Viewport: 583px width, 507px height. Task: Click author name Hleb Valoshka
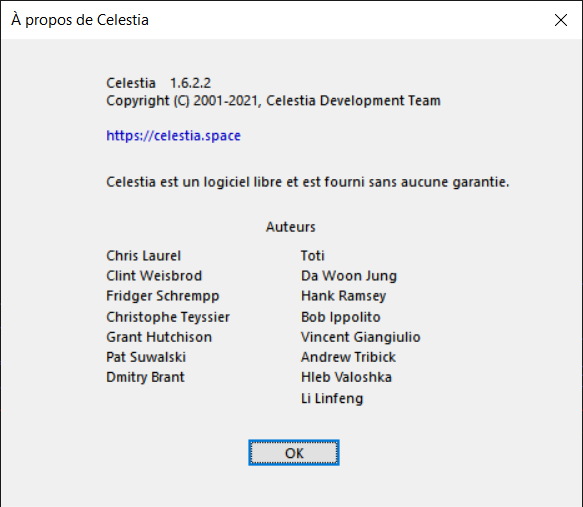pyautogui.click(x=346, y=377)
